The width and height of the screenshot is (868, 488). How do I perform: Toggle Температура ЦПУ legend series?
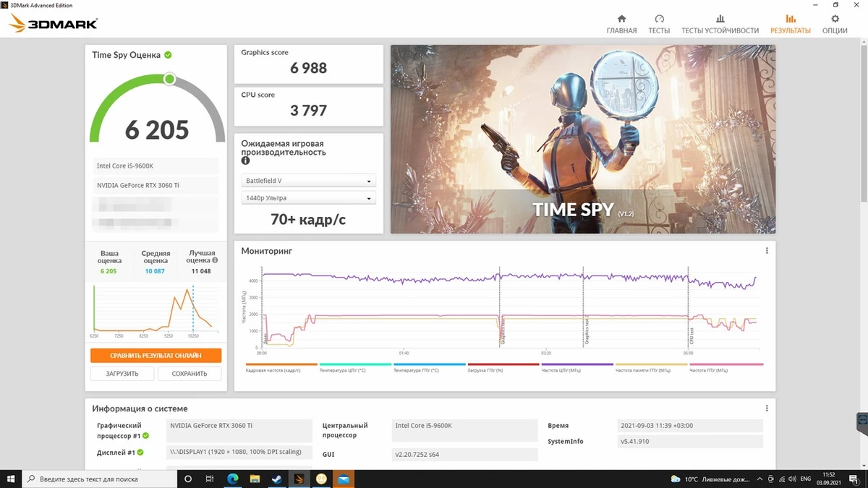354,367
